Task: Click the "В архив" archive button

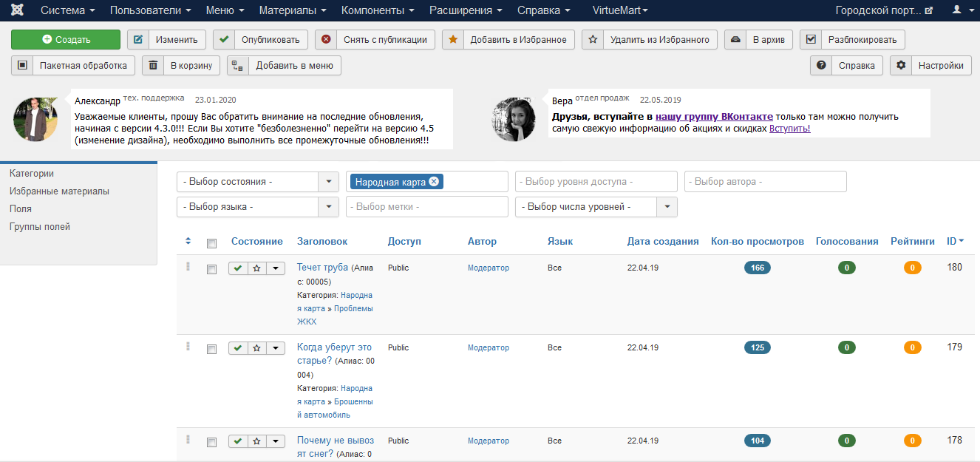Action: (759, 40)
